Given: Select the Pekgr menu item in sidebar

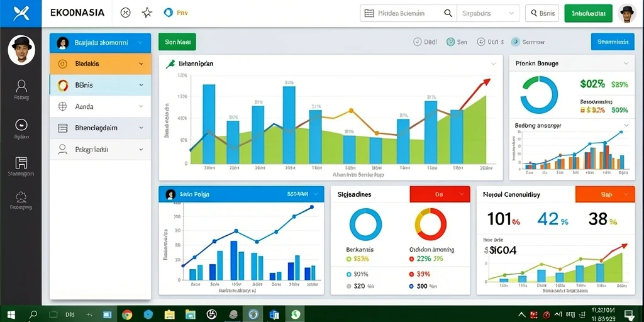Looking at the screenshot, I should pyautogui.click(x=100, y=149).
